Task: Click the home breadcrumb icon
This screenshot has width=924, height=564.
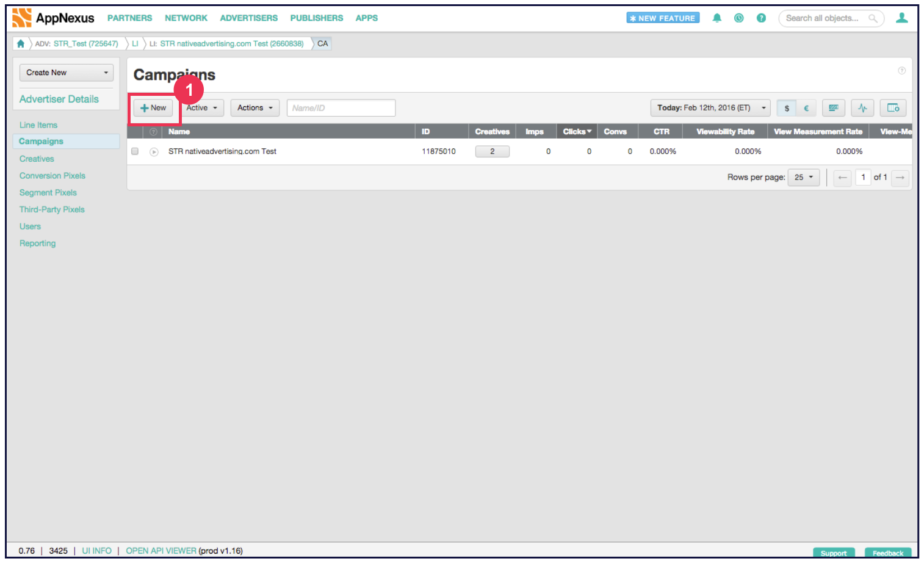Action: coord(21,43)
